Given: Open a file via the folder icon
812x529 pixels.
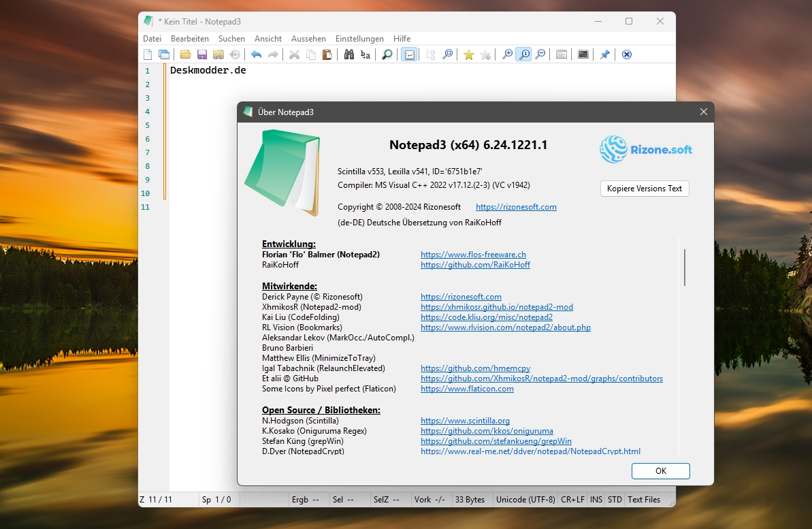Looking at the screenshot, I should (185, 54).
